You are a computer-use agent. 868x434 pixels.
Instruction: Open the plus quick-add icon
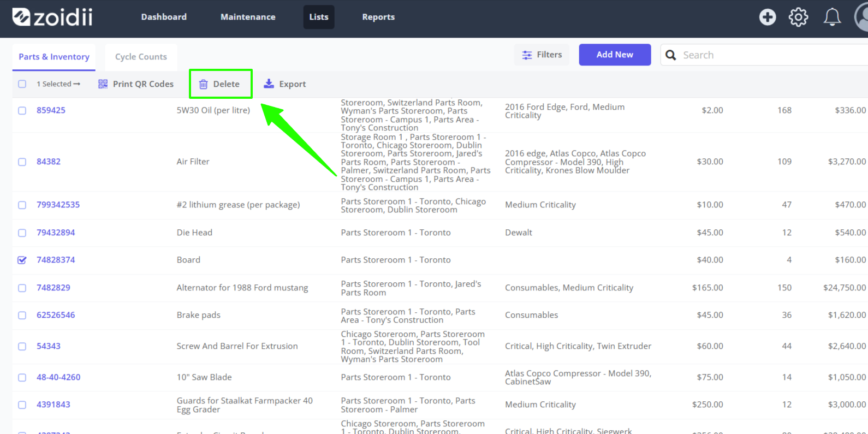tap(768, 17)
